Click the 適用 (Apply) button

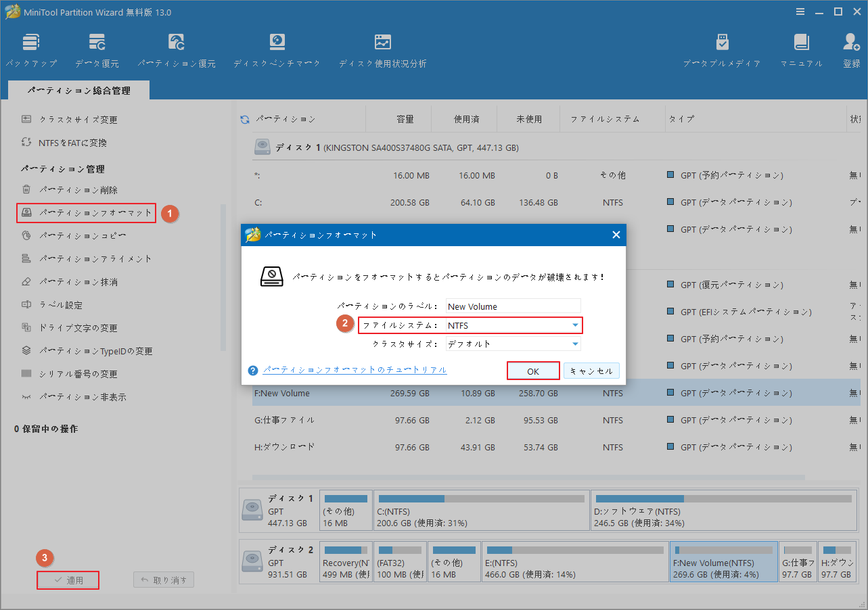pyautogui.click(x=68, y=580)
